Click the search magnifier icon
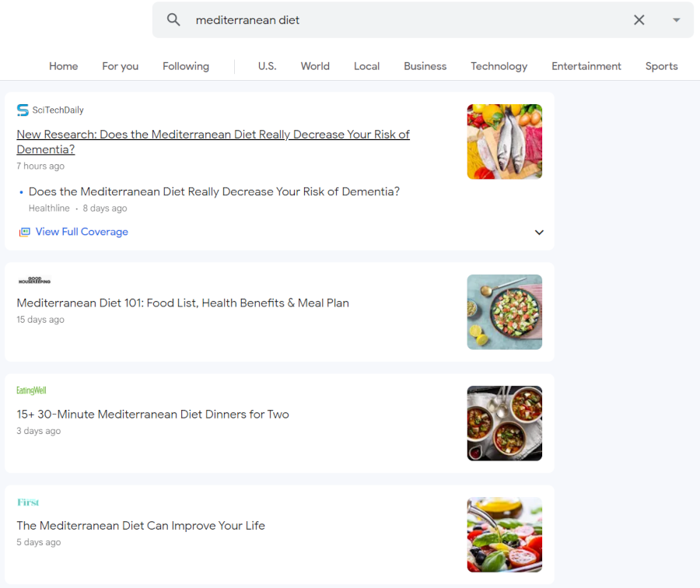This screenshot has height=588, width=700. (173, 19)
